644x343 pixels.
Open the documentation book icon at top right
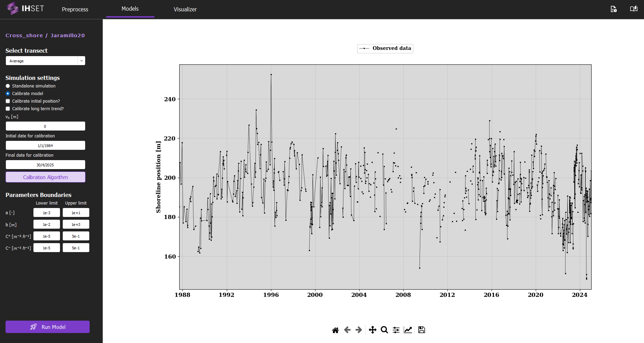coord(634,9)
